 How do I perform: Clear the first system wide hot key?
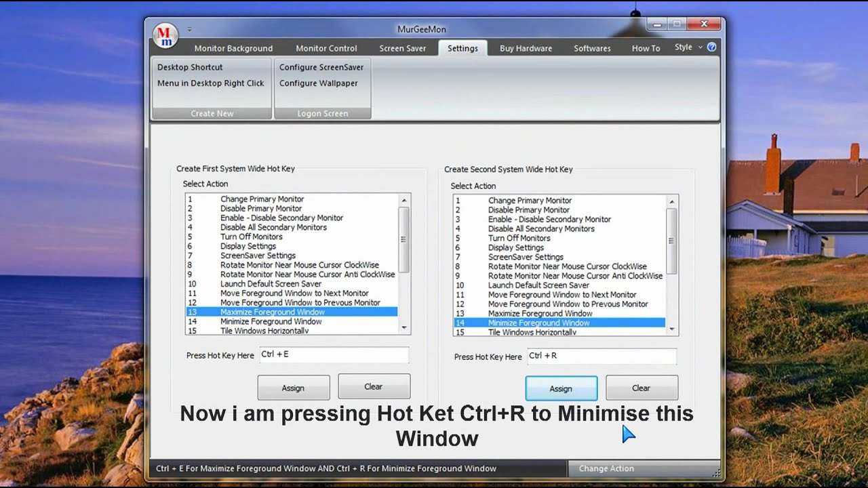pyautogui.click(x=374, y=386)
